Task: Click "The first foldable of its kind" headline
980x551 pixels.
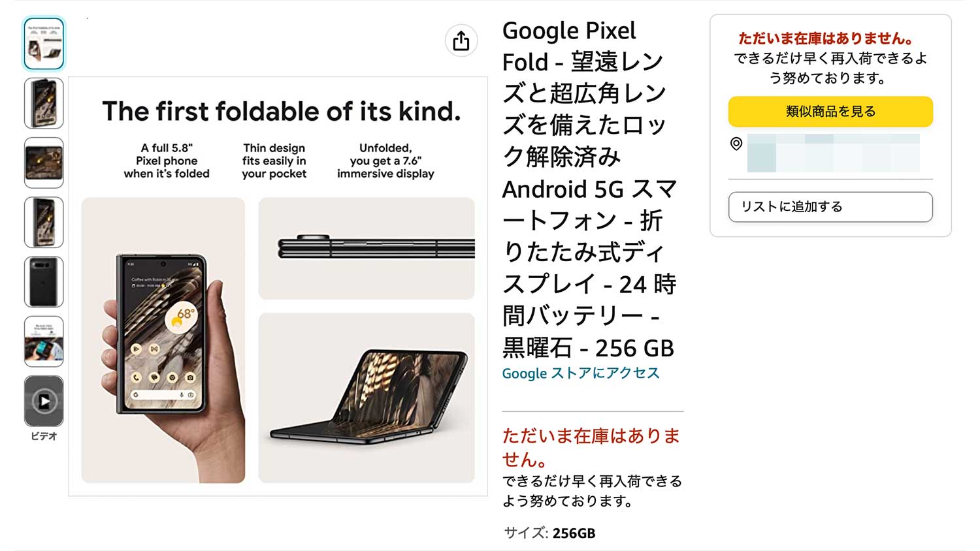Action: tap(281, 112)
